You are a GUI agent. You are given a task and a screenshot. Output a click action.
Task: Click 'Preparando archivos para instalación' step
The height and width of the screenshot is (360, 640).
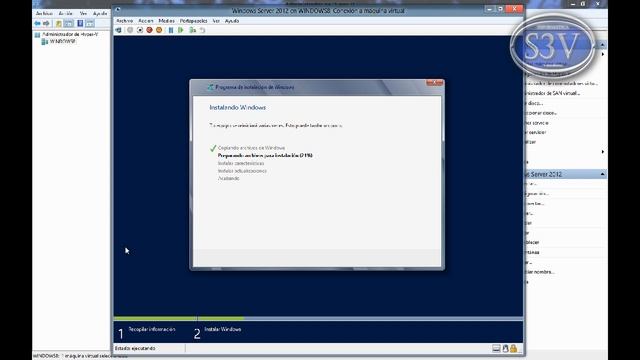pyautogui.click(x=265, y=156)
